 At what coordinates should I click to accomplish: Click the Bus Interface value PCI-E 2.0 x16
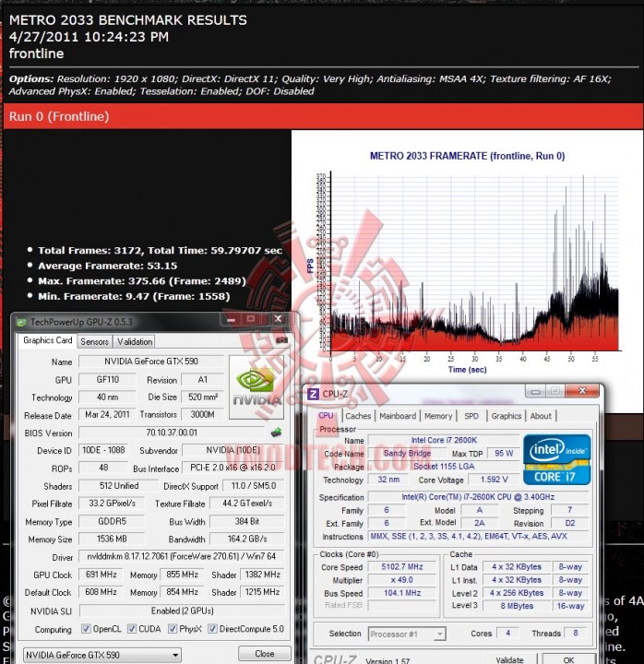[x=233, y=468]
